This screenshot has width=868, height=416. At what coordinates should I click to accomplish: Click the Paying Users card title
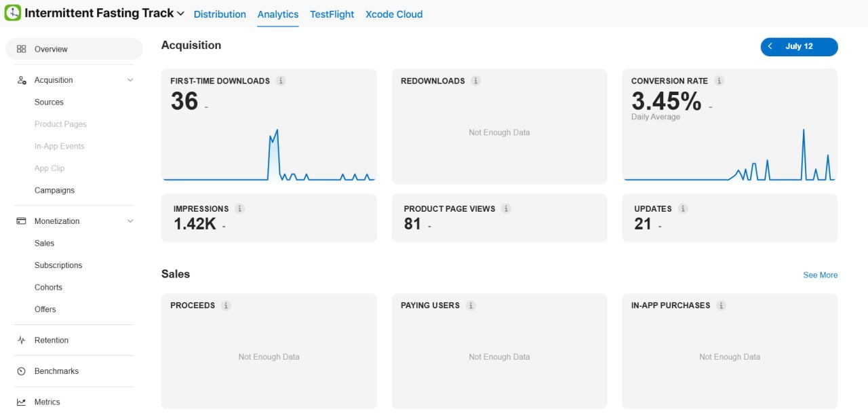pyautogui.click(x=430, y=305)
